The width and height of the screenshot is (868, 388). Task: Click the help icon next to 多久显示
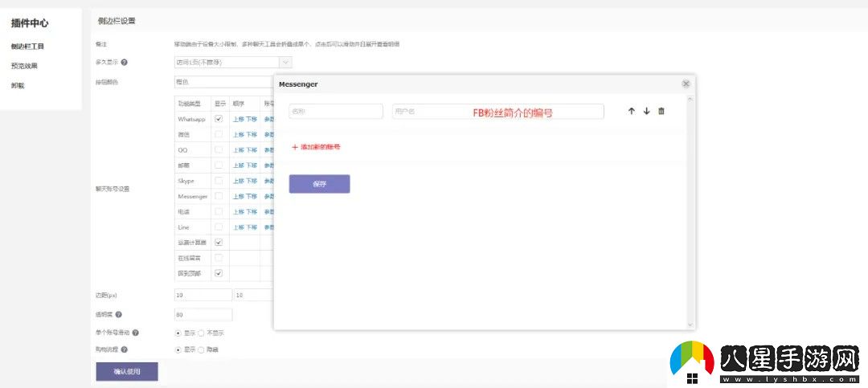point(125,62)
